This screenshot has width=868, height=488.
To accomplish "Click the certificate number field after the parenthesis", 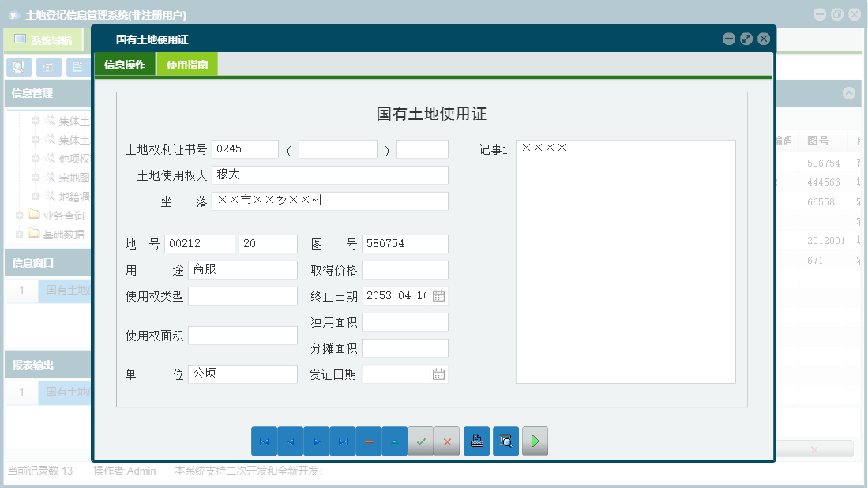I will point(423,148).
